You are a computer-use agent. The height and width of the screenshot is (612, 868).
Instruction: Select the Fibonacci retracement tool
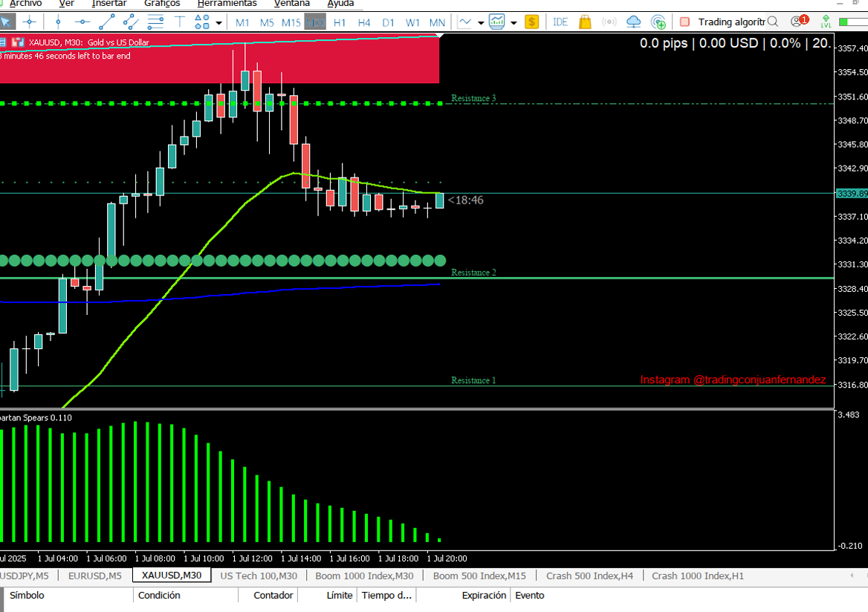[155, 22]
